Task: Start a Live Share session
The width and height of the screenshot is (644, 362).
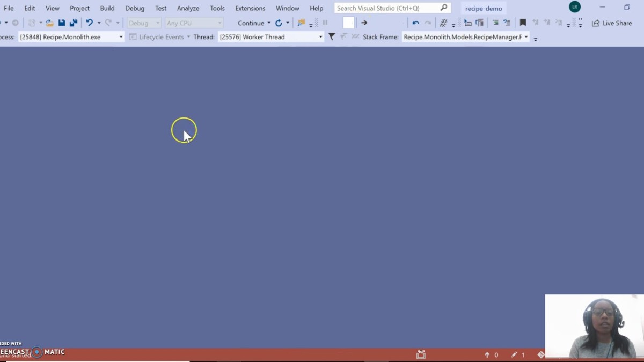Action: (612, 23)
